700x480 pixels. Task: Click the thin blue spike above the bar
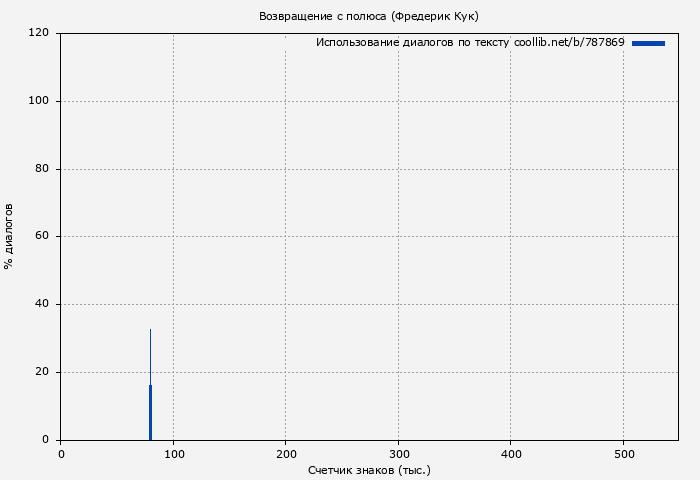pyautogui.click(x=150, y=355)
